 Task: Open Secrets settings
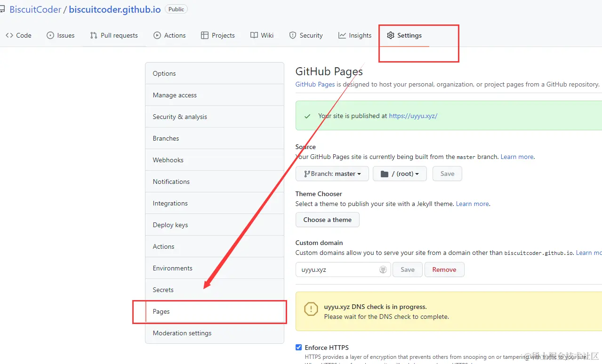tap(215, 290)
